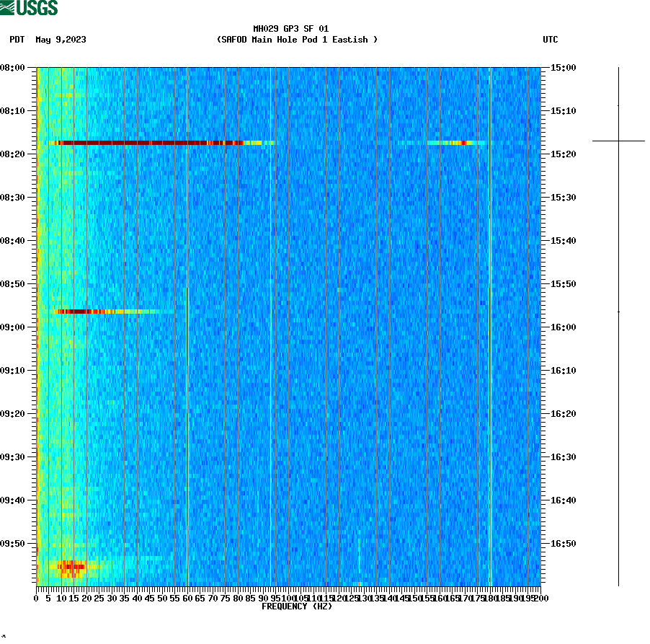The width and height of the screenshot is (650, 644).
Task: Click the USGS logo
Action: point(29,7)
